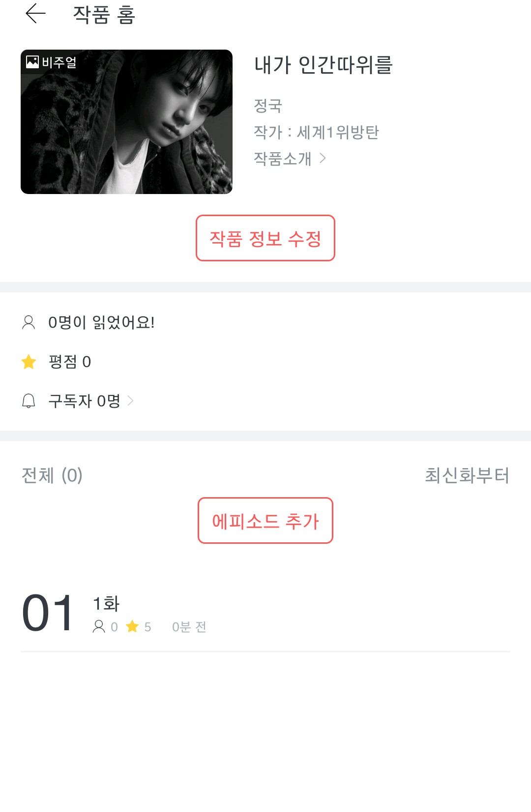Tap the 작품 홈 header title
The image size is (531, 812).
point(104,15)
